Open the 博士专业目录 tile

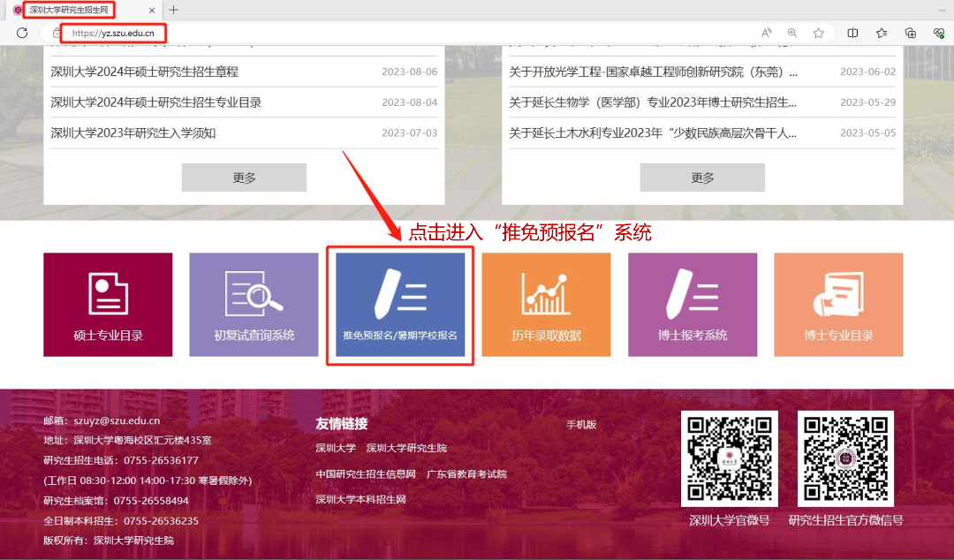(x=838, y=305)
